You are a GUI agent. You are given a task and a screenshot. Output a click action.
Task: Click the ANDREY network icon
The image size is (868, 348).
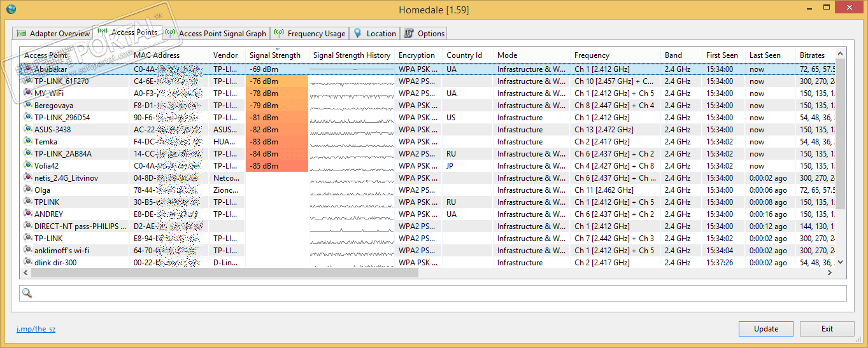[28, 214]
